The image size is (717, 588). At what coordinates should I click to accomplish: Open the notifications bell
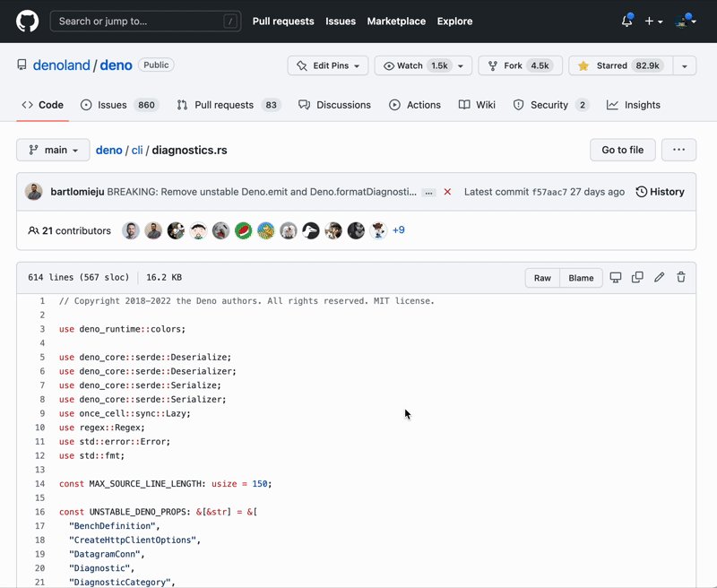[626, 21]
